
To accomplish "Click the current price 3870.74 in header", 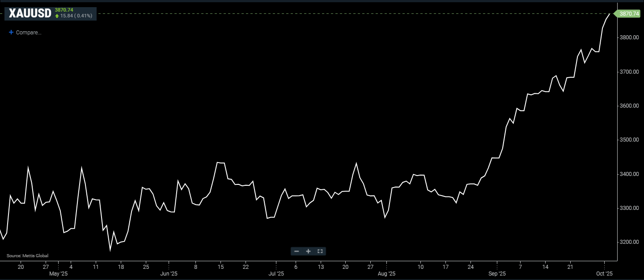I will click(x=64, y=10).
